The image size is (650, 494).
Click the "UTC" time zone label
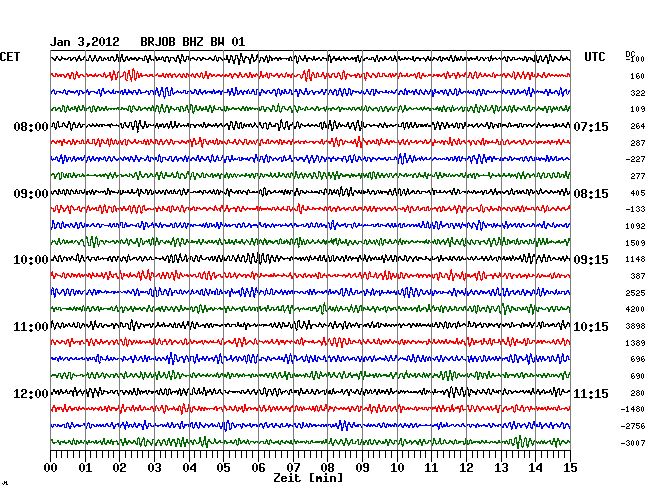click(x=595, y=57)
